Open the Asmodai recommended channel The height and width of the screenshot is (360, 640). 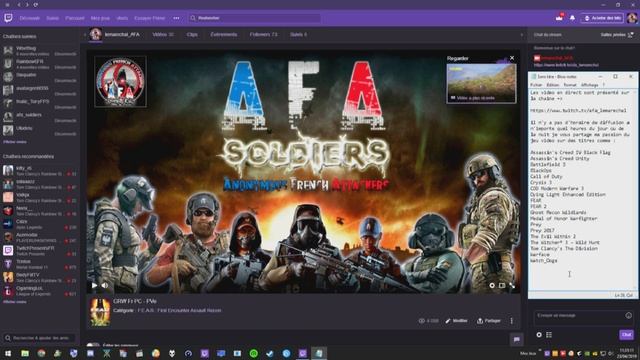pyautogui.click(x=40, y=237)
